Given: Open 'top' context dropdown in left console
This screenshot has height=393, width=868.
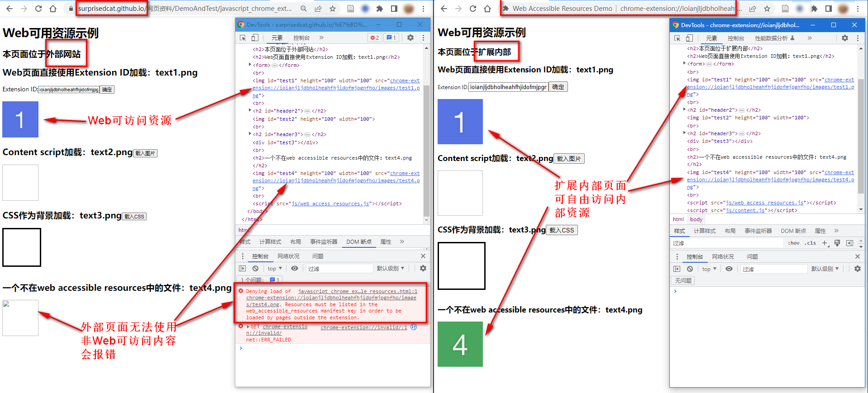Looking at the screenshot, I should pyautogui.click(x=275, y=268).
